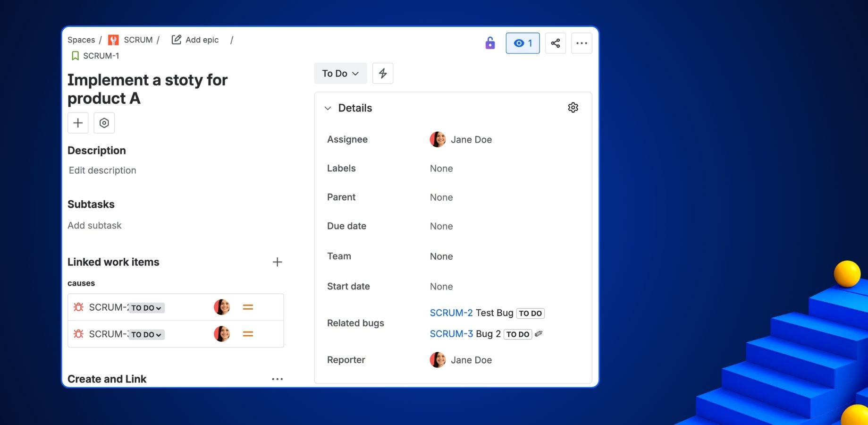This screenshot has width=868, height=425.
Task: Open the To Do status dropdown
Action: point(340,73)
